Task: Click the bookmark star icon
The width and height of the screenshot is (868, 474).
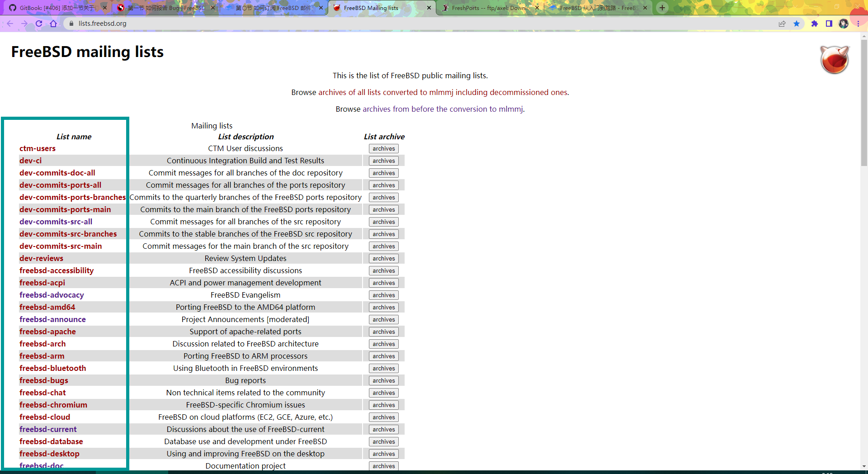Action: pyautogui.click(x=797, y=24)
